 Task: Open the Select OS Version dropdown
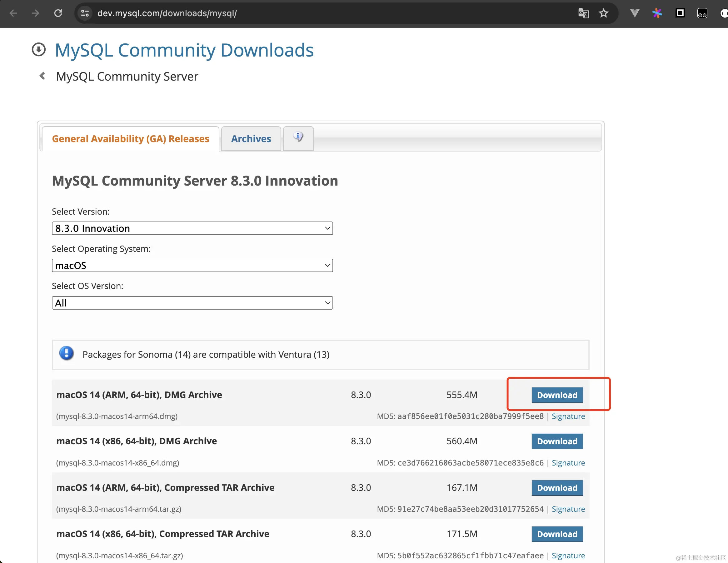[192, 303]
